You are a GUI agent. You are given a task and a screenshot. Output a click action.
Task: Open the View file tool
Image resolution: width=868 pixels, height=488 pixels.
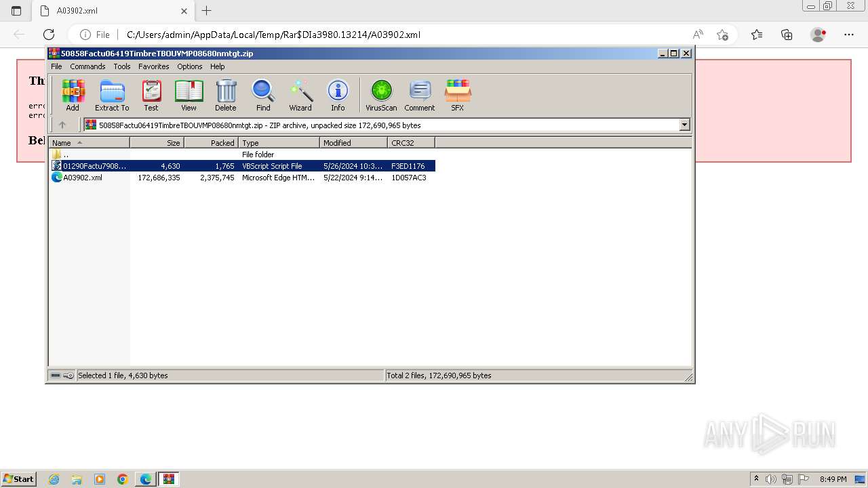coord(189,96)
